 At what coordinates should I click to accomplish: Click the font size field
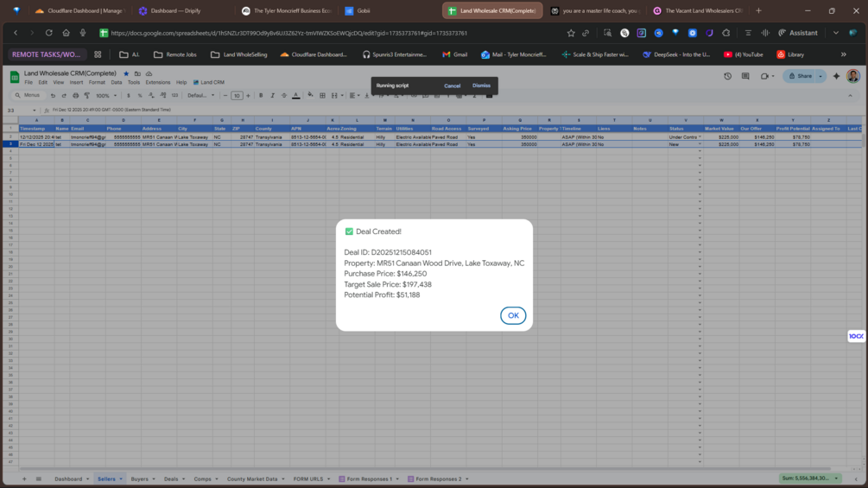237,96
